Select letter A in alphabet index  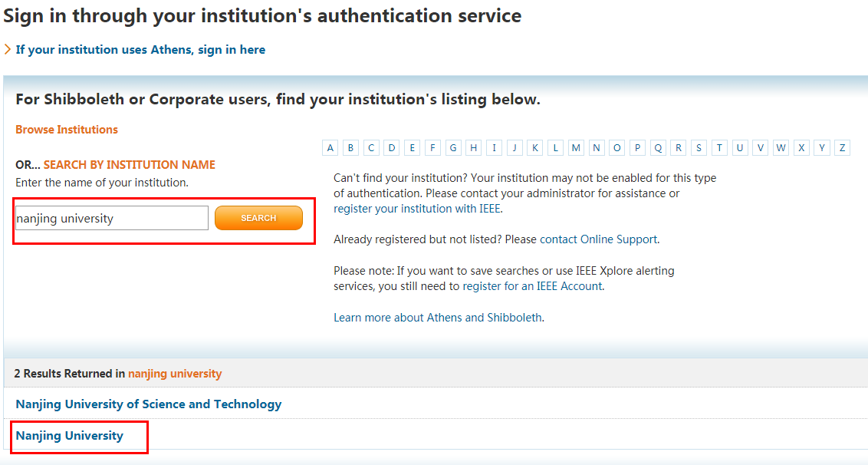click(x=330, y=148)
